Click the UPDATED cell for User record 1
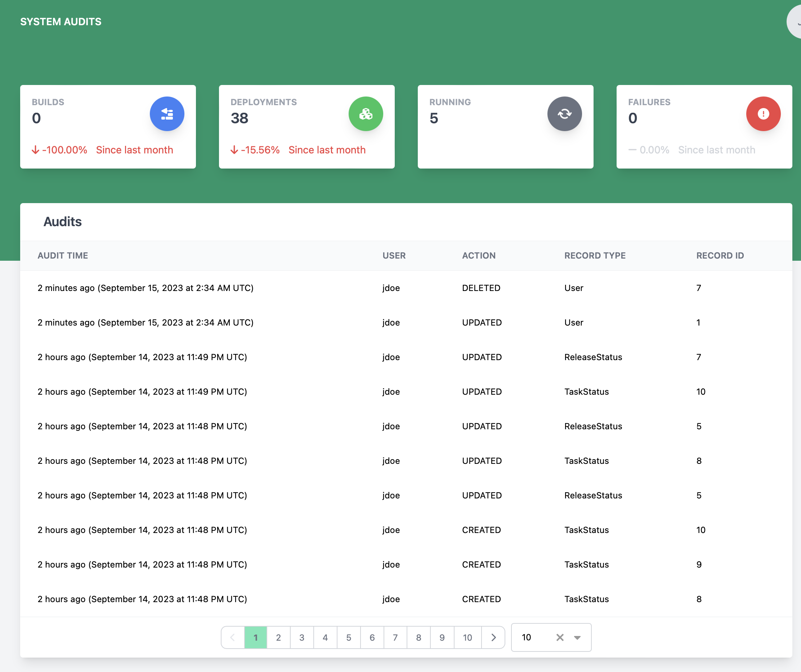 tap(482, 323)
